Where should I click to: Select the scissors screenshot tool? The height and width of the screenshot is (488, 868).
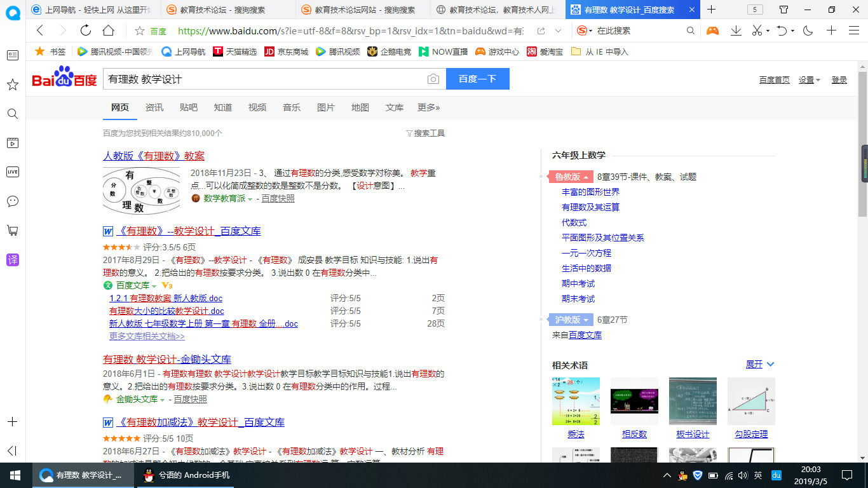coord(757,30)
